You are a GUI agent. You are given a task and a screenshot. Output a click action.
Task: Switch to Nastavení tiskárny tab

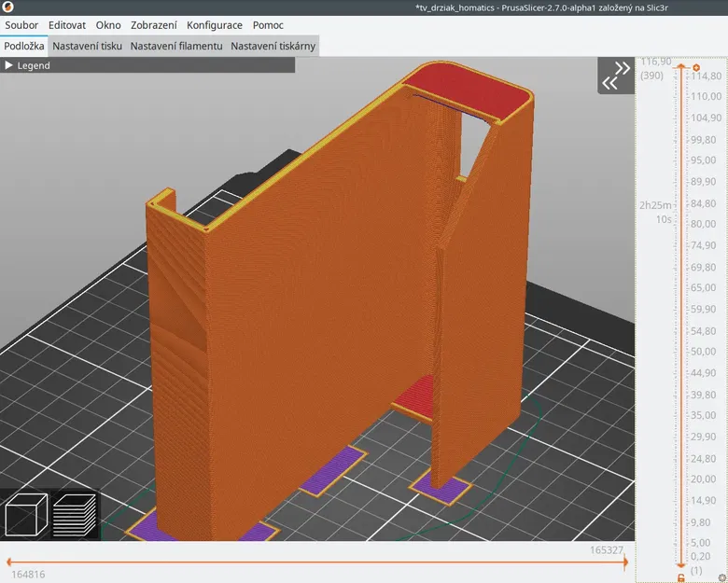point(273,46)
